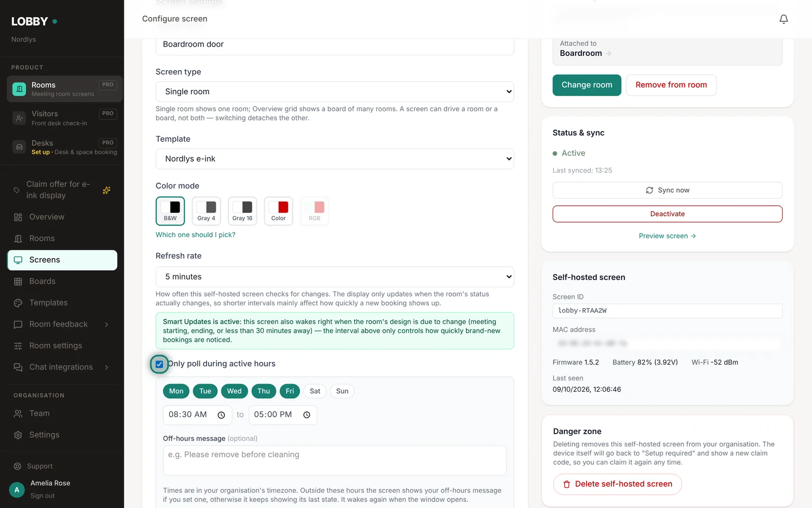Open the Refresh rate dropdown
The width and height of the screenshot is (812, 508).
[x=334, y=277]
